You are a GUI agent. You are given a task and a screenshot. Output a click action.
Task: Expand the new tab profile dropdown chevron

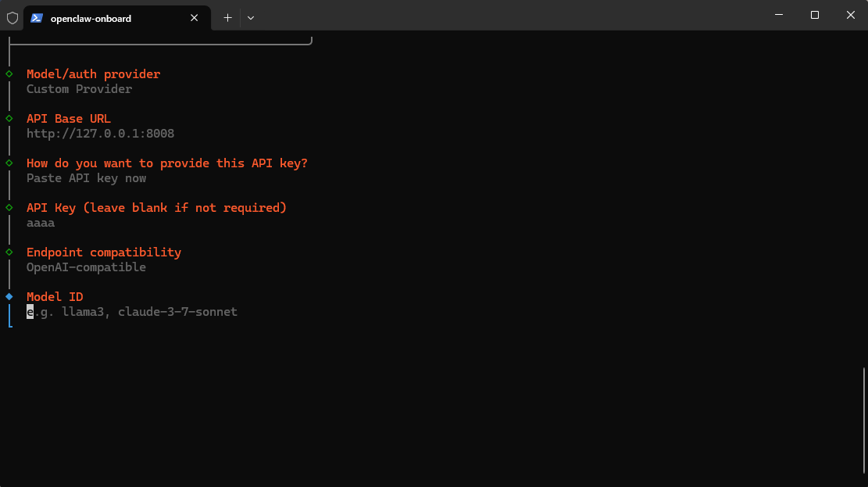[251, 18]
